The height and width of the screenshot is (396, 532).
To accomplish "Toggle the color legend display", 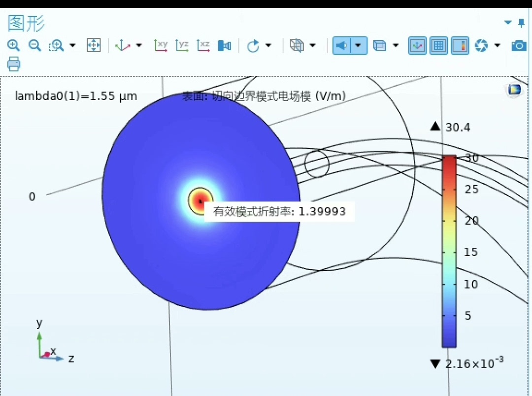I will 460,45.
